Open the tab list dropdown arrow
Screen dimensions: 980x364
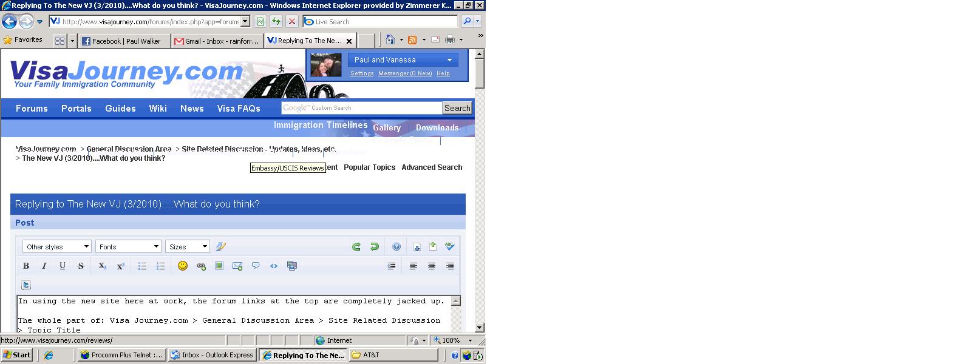coord(73,41)
